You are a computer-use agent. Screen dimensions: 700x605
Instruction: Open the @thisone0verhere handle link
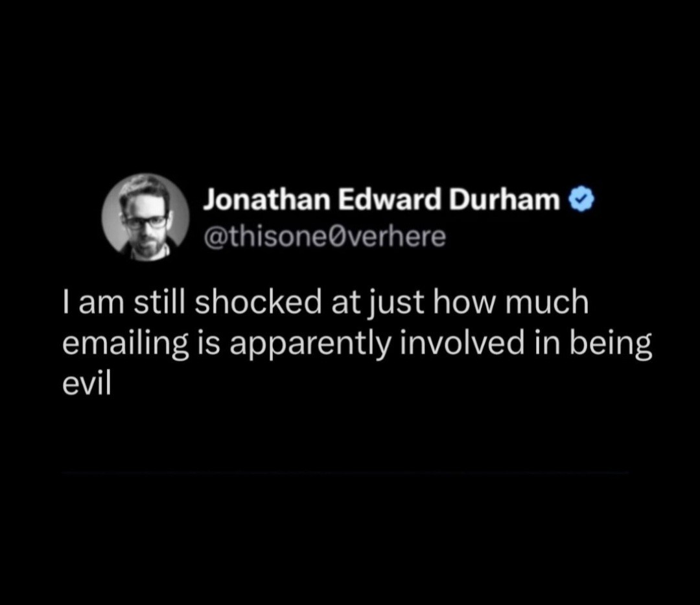point(325,237)
